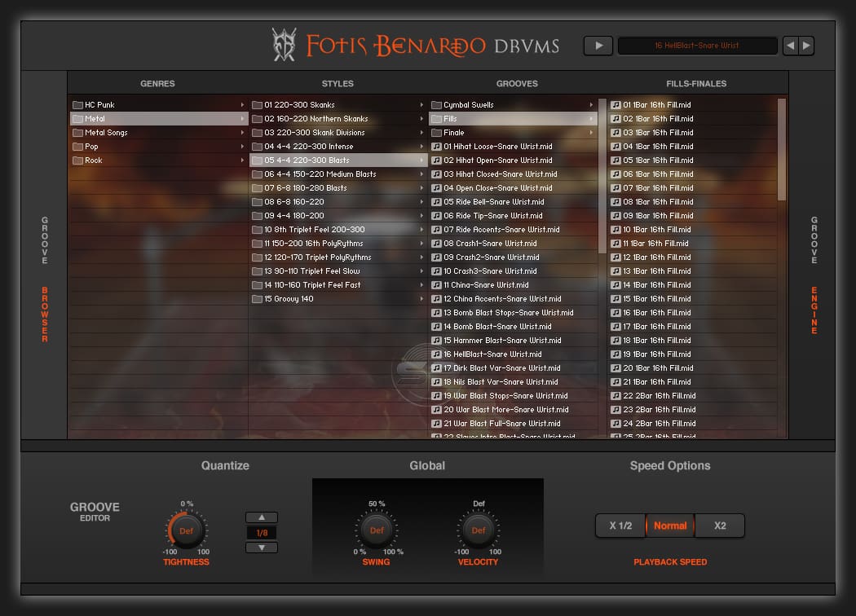Expand the Rock genre arrow
The height and width of the screenshot is (616, 856).
[242, 161]
